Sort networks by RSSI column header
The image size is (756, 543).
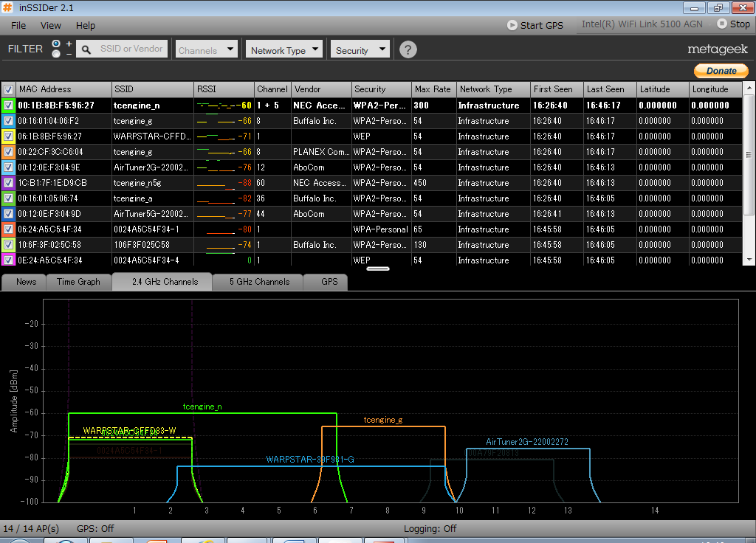pos(224,89)
